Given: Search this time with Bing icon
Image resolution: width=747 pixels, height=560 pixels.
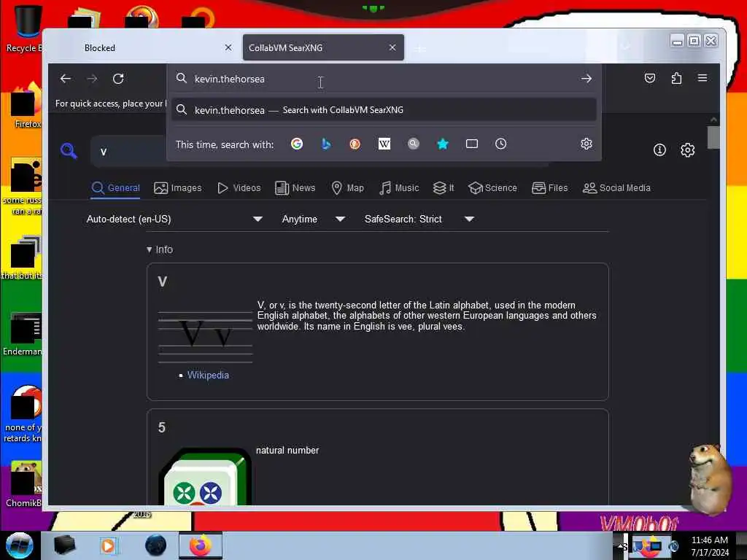Looking at the screenshot, I should point(326,144).
